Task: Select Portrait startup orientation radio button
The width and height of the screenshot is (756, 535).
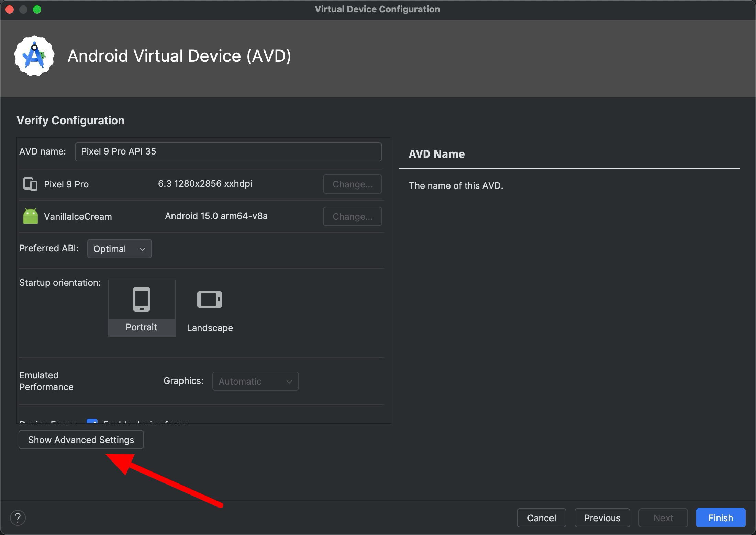Action: 141,307
